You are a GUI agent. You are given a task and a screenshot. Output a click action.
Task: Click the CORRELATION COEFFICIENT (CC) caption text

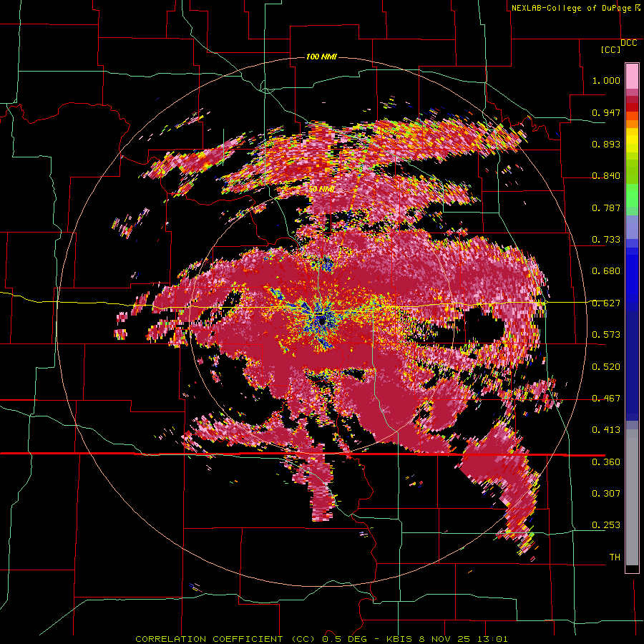[225, 639]
